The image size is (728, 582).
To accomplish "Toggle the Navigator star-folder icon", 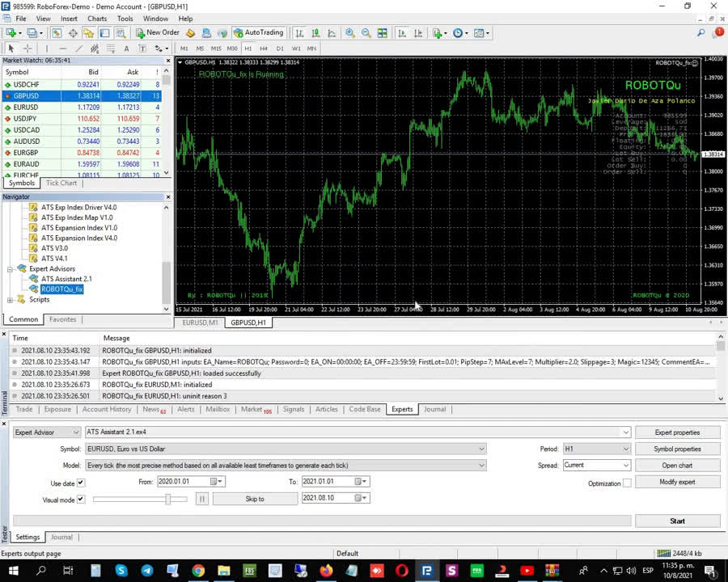I will click(88, 33).
